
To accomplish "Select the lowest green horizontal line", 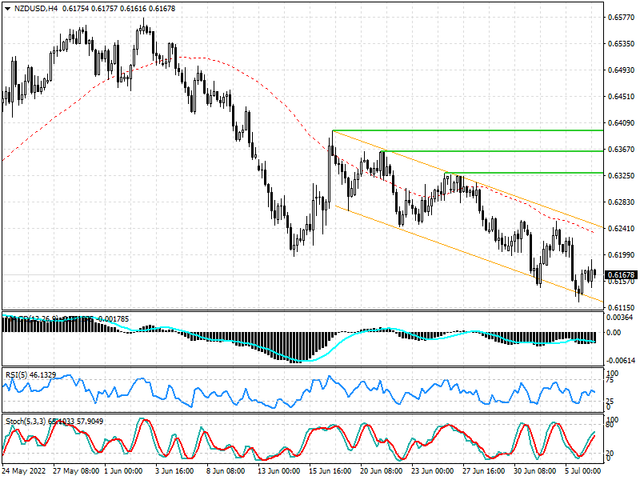I will (540, 173).
